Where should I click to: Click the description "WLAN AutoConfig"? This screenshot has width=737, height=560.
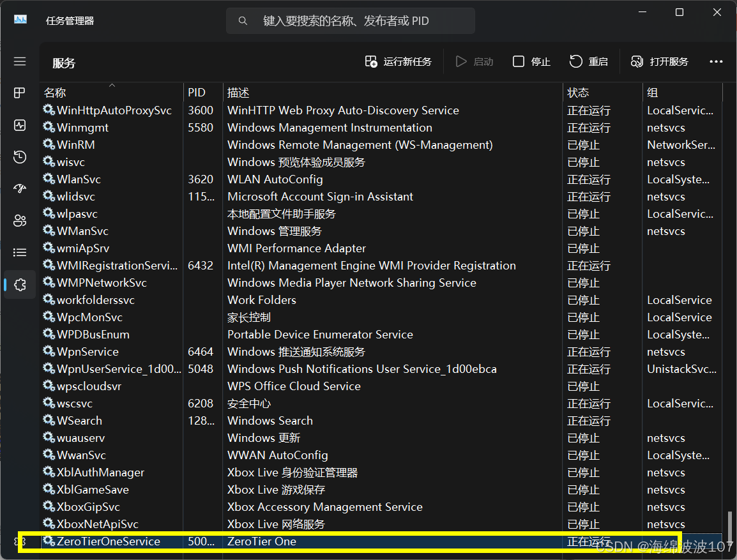275,179
